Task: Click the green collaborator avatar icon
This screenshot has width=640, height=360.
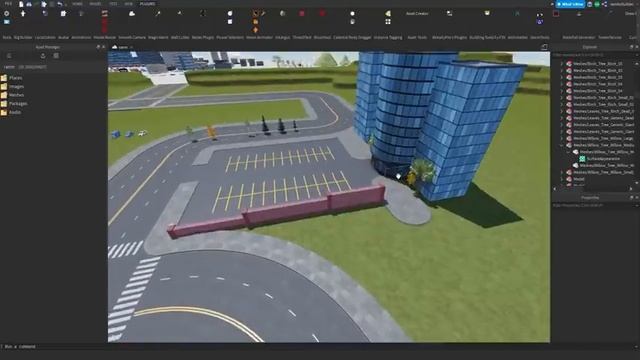Action: (x=597, y=4)
